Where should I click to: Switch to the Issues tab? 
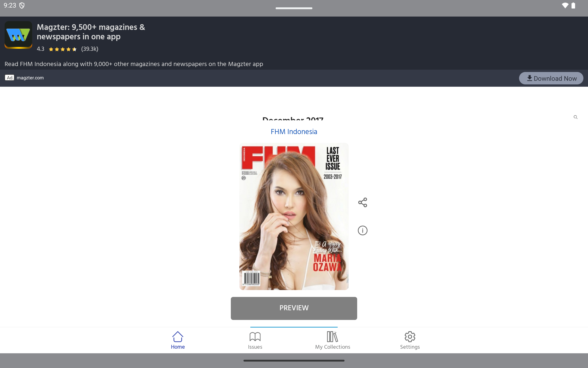click(x=255, y=340)
